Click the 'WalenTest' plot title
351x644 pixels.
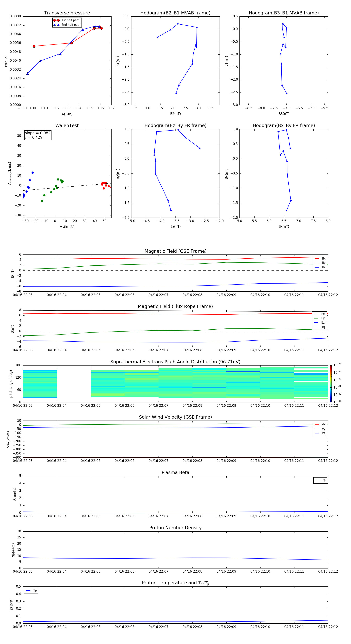[67, 125]
